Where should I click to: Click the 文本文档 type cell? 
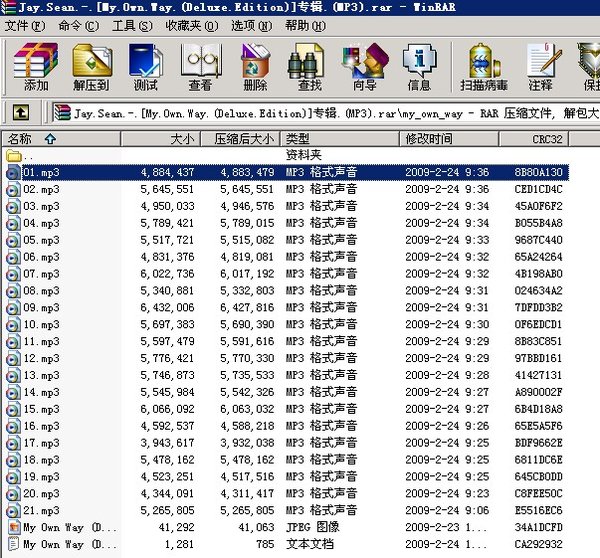pyautogui.click(x=310, y=544)
